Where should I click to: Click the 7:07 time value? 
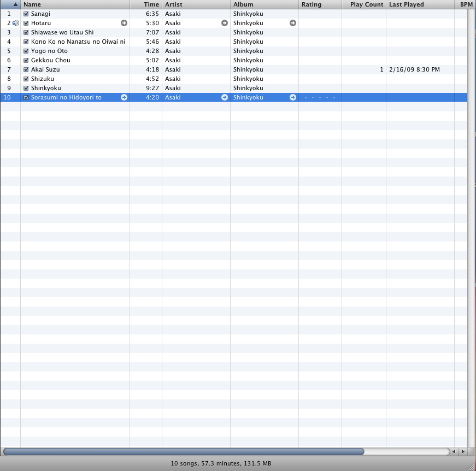[x=152, y=32]
